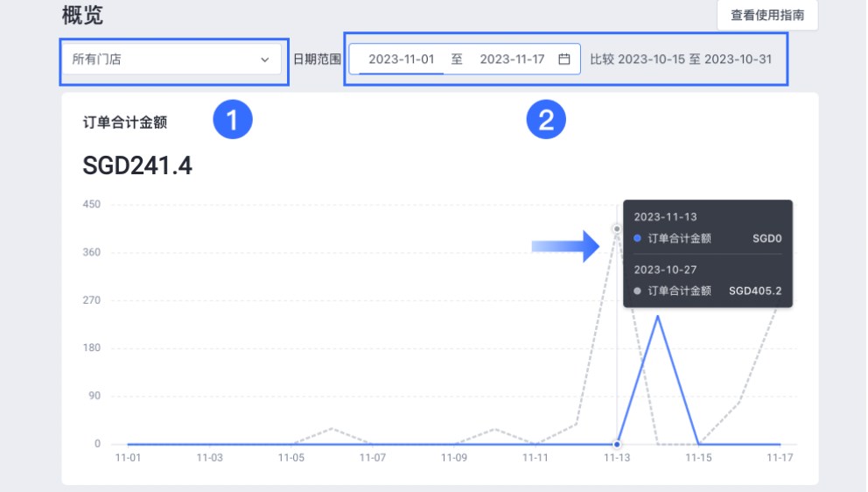The height and width of the screenshot is (492, 868).
Task: Select gray dashed-line peak point near tooltip
Action: coord(617,228)
